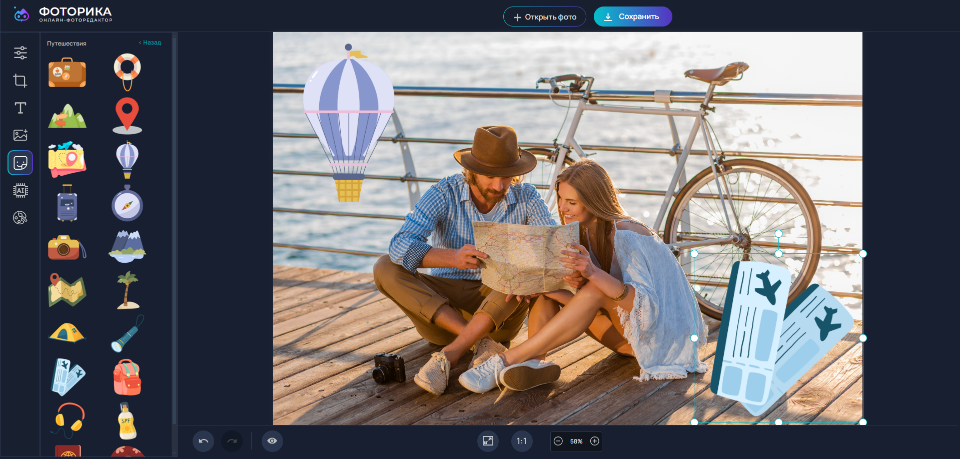
Task: Go back via the Назад link
Action: point(150,43)
